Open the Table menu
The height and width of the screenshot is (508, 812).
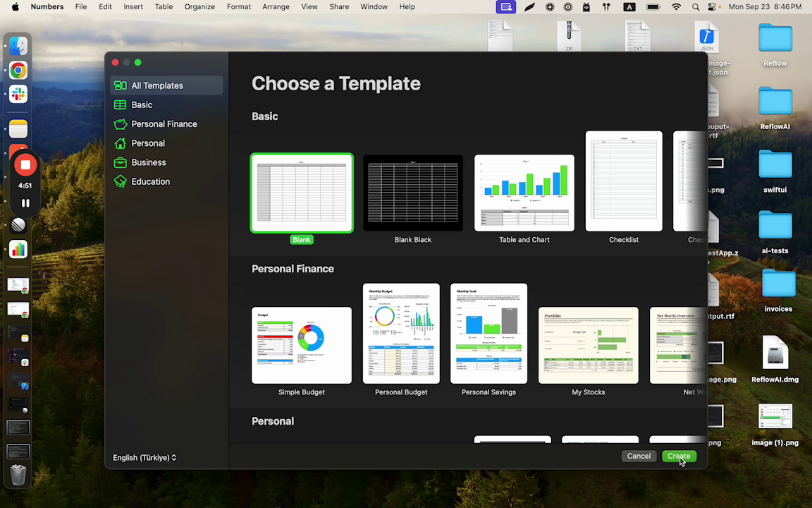click(164, 7)
